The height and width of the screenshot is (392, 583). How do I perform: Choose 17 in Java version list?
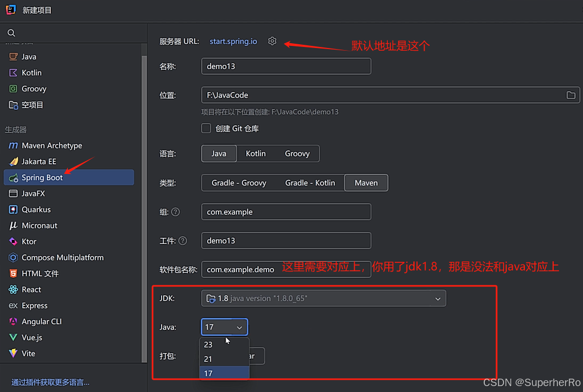(x=224, y=373)
